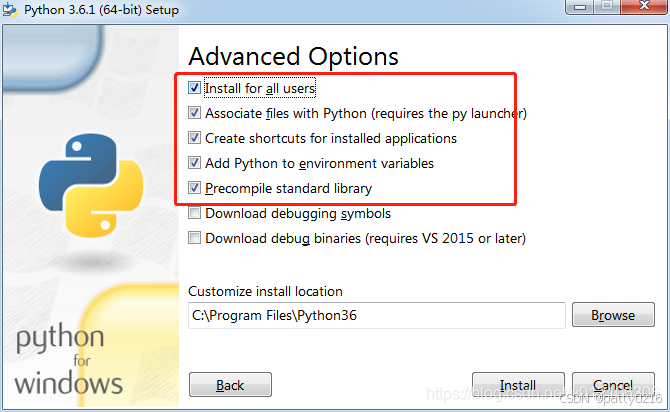
Task: Toggle Associate files with Python checkbox
Action: (x=194, y=113)
